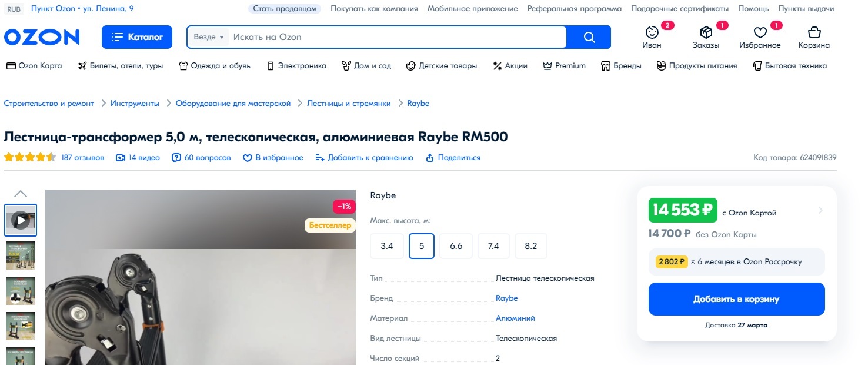Go to Инструменты breadcrumb

[x=135, y=104]
